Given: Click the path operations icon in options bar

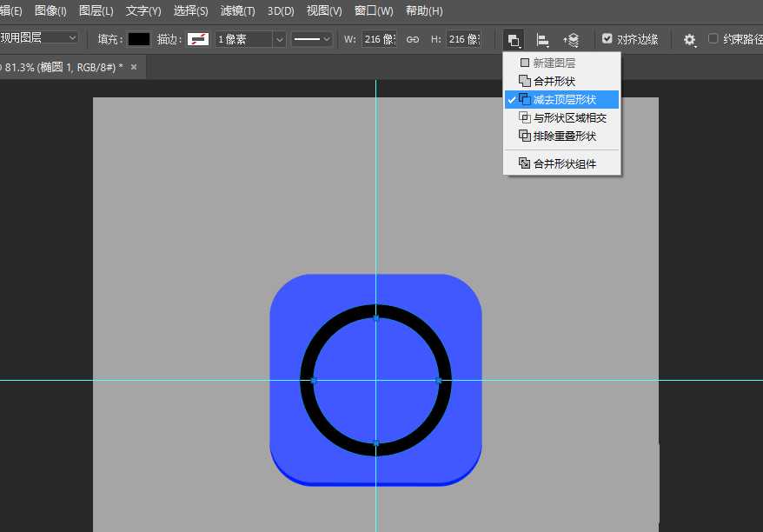Looking at the screenshot, I should (x=514, y=40).
